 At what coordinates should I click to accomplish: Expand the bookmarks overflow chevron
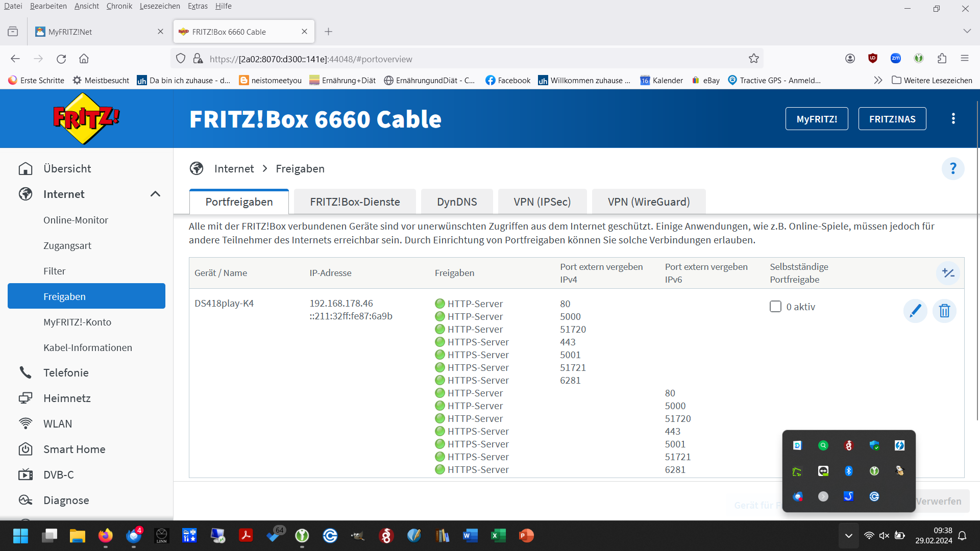[878, 80]
